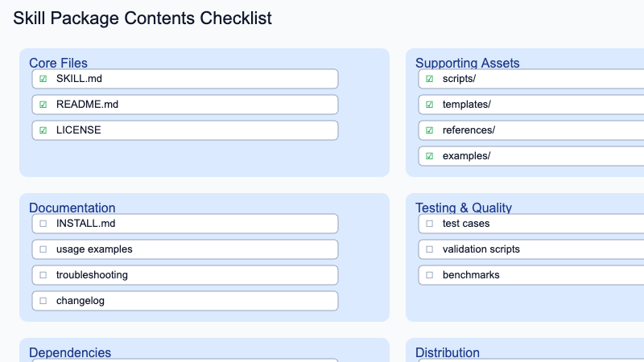Uncheck the README.md checkbox
The height and width of the screenshot is (362, 644).
pyautogui.click(x=43, y=105)
